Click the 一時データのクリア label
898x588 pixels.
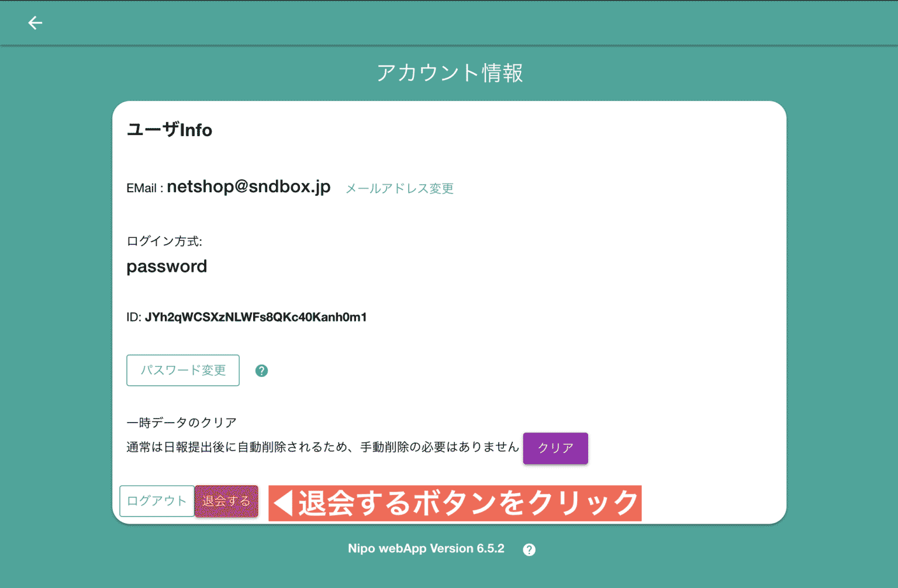click(x=181, y=422)
